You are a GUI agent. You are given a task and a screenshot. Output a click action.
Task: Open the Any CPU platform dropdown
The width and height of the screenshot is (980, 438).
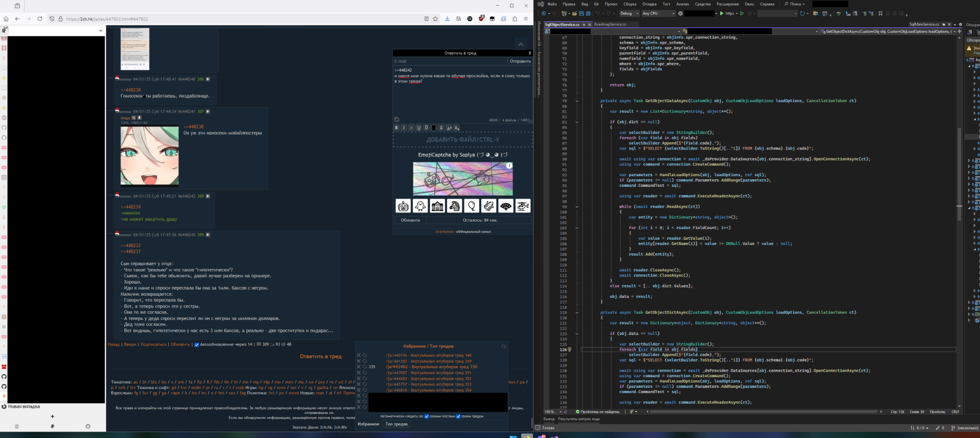click(658, 13)
